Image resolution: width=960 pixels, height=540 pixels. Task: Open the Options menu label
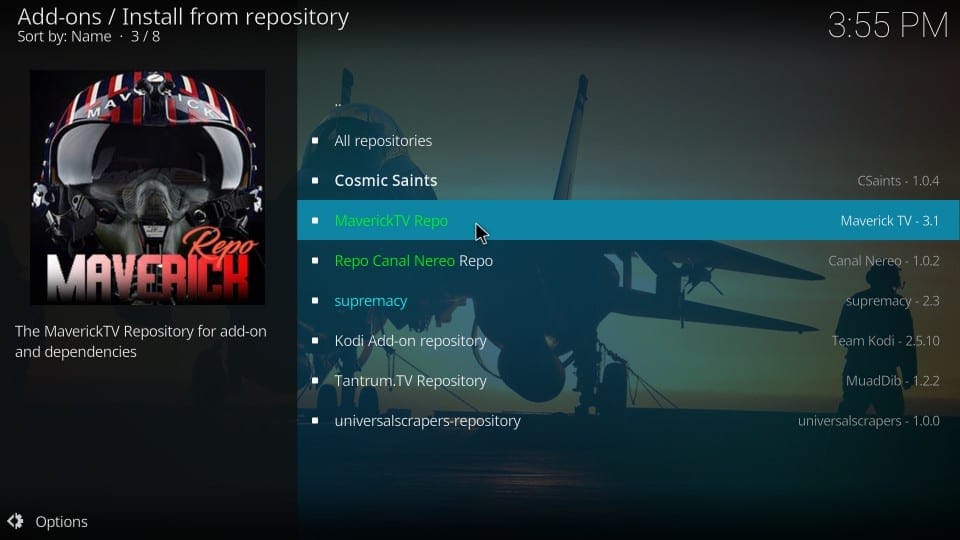click(x=61, y=522)
